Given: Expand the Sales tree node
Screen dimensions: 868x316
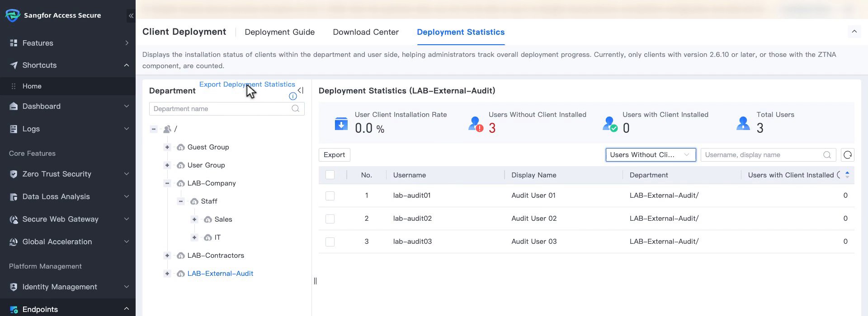Looking at the screenshot, I should point(194,219).
